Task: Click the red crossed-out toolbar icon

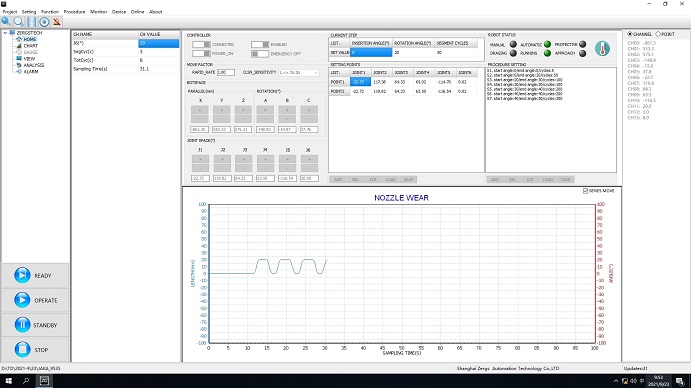Action: 57,22
